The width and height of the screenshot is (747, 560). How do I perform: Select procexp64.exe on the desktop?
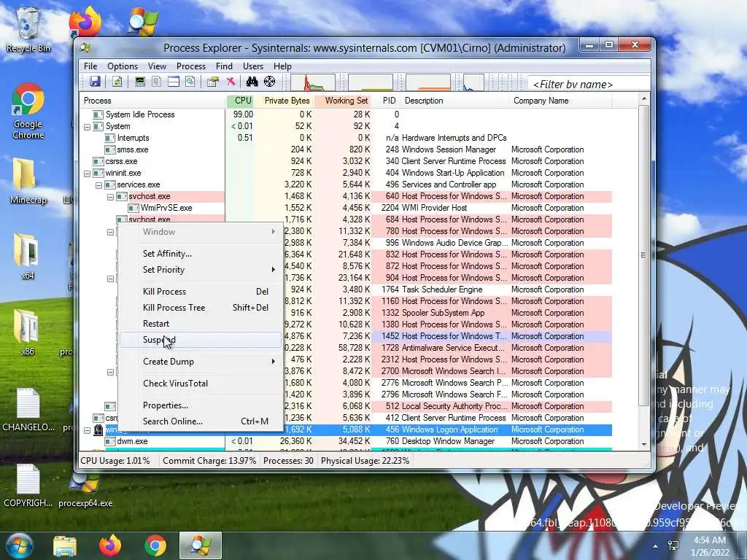click(x=85, y=491)
